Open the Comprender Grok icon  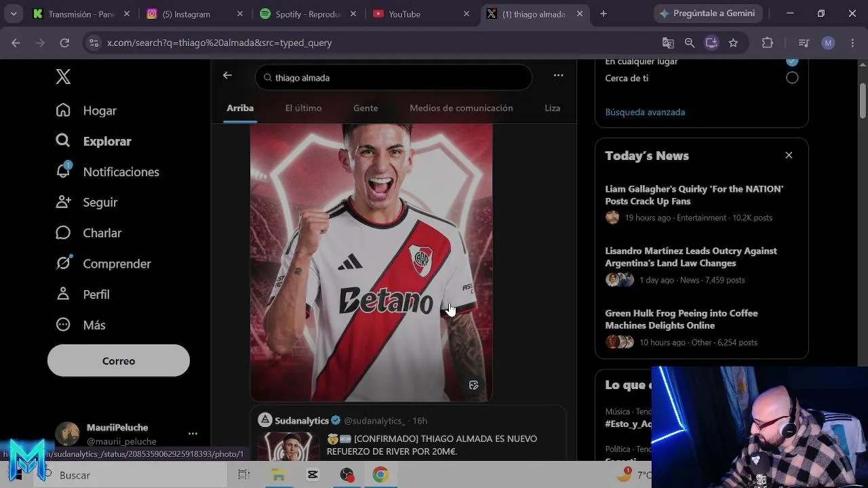[x=63, y=263]
